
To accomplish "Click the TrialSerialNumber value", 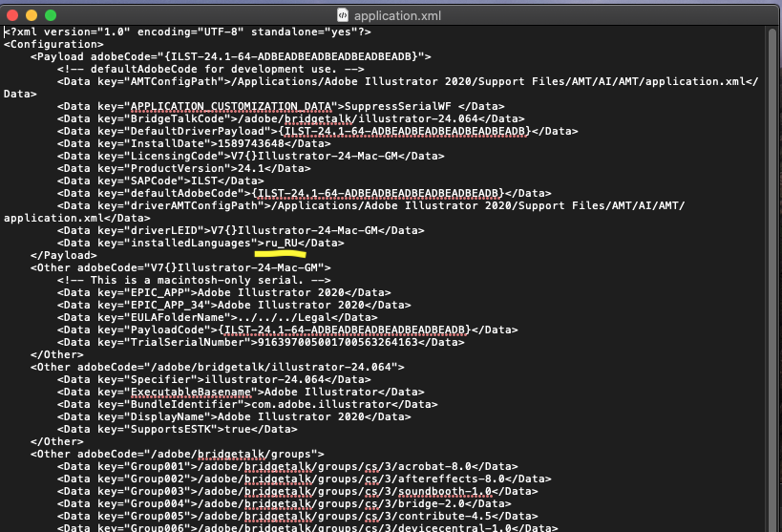I will tap(338, 342).
